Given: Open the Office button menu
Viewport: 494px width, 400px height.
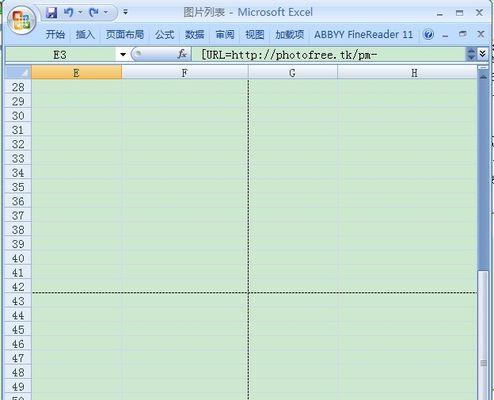Looking at the screenshot, I should coord(22,20).
